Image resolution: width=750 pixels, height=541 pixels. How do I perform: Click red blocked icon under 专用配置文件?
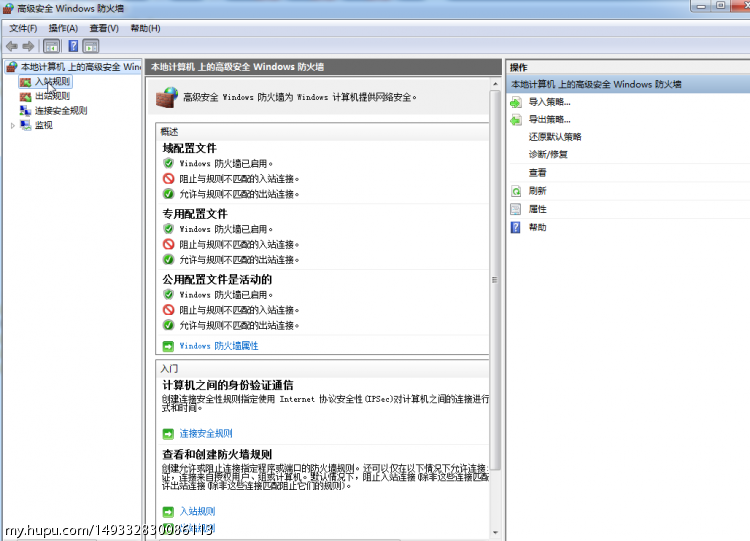(x=168, y=244)
